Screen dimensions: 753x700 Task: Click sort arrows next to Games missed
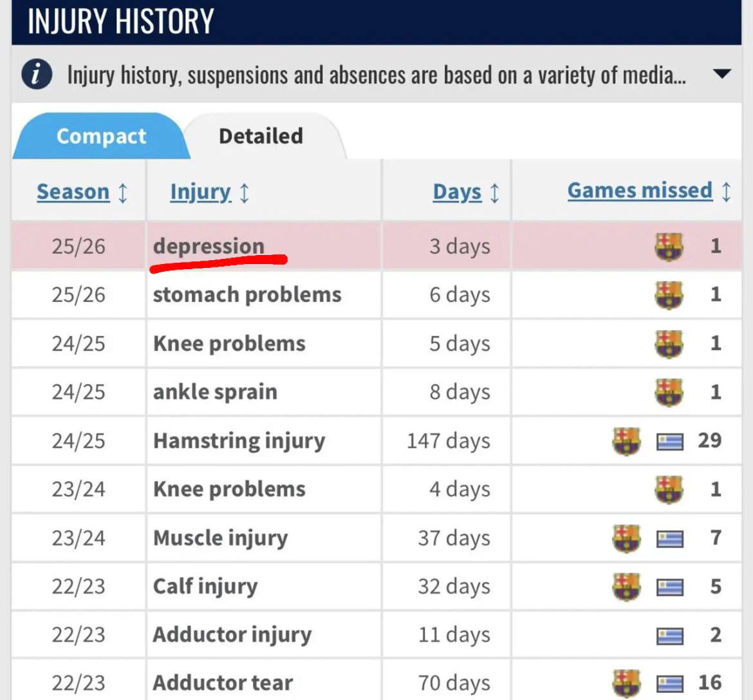coord(726,191)
